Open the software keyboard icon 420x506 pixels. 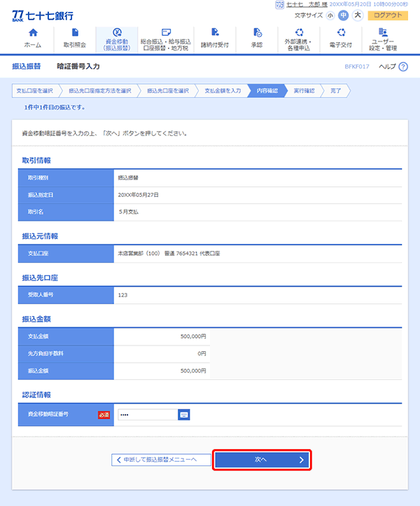(183, 415)
